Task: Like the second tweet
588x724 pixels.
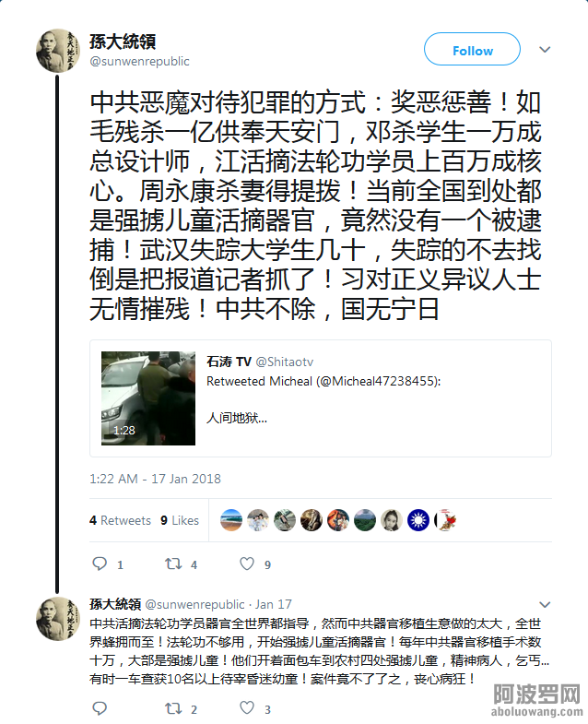Action: tap(247, 708)
